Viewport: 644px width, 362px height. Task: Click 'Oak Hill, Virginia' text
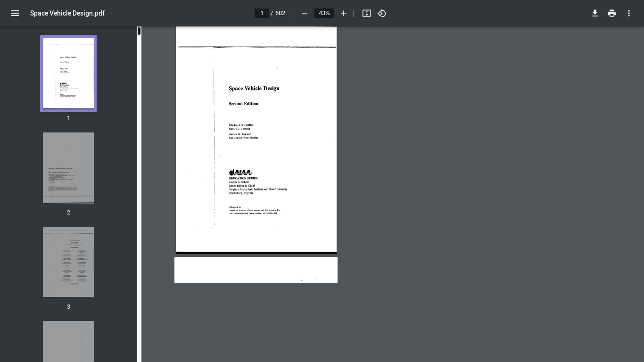239,129
